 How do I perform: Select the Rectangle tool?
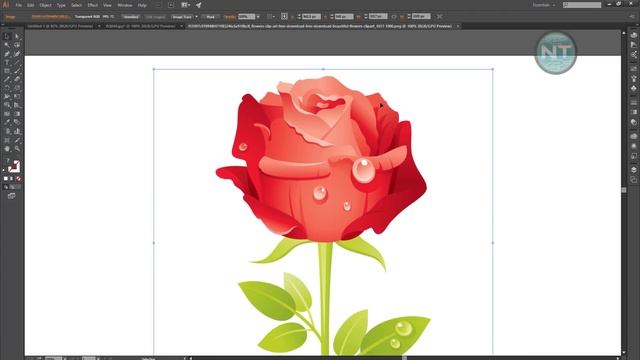click(7, 71)
